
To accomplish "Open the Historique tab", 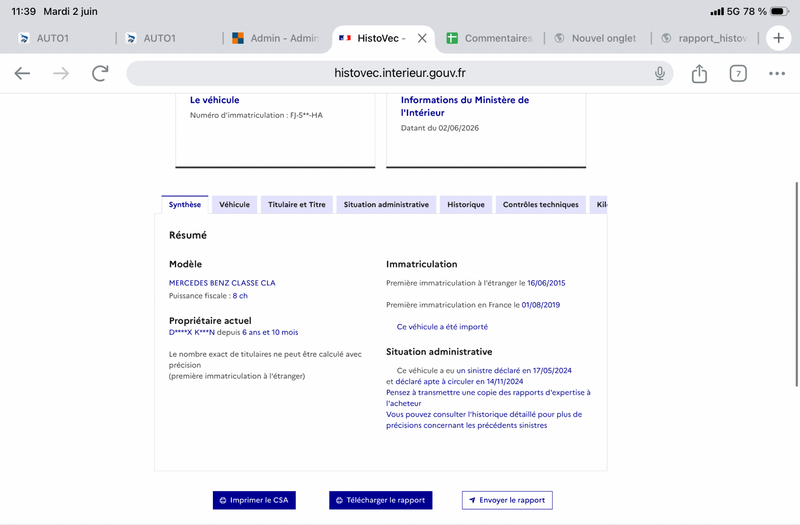I will point(466,205).
